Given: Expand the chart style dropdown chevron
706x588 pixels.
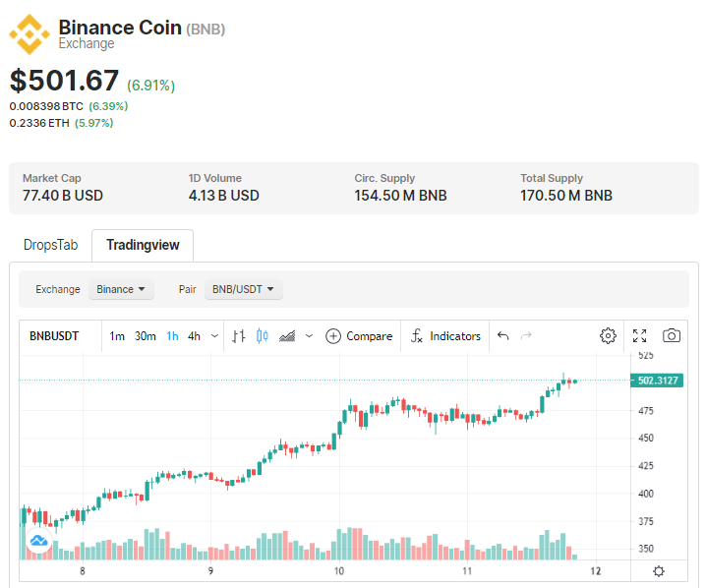Looking at the screenshot, I should pyautogui.click(x=310, y=336).
